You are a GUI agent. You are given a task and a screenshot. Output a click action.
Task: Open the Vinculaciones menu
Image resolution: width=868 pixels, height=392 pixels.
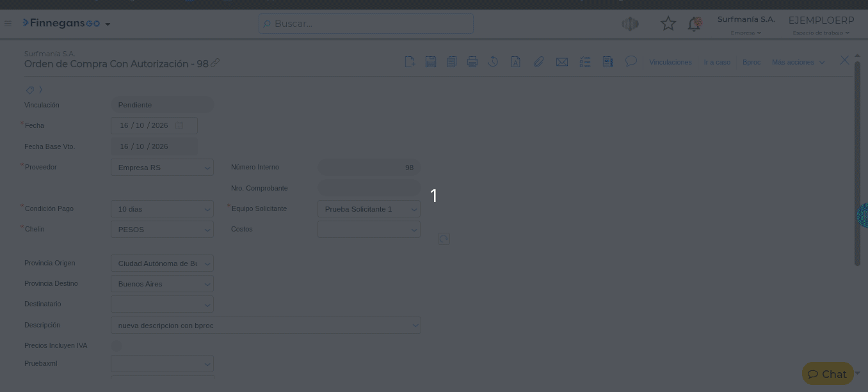coord(670,62)
